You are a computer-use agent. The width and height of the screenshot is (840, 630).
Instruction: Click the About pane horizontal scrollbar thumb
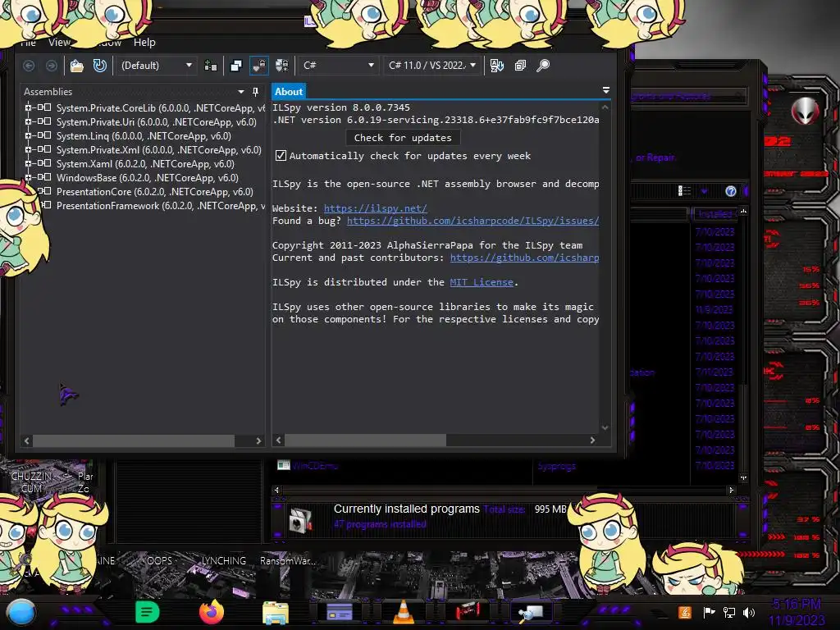tap(365, 441)
